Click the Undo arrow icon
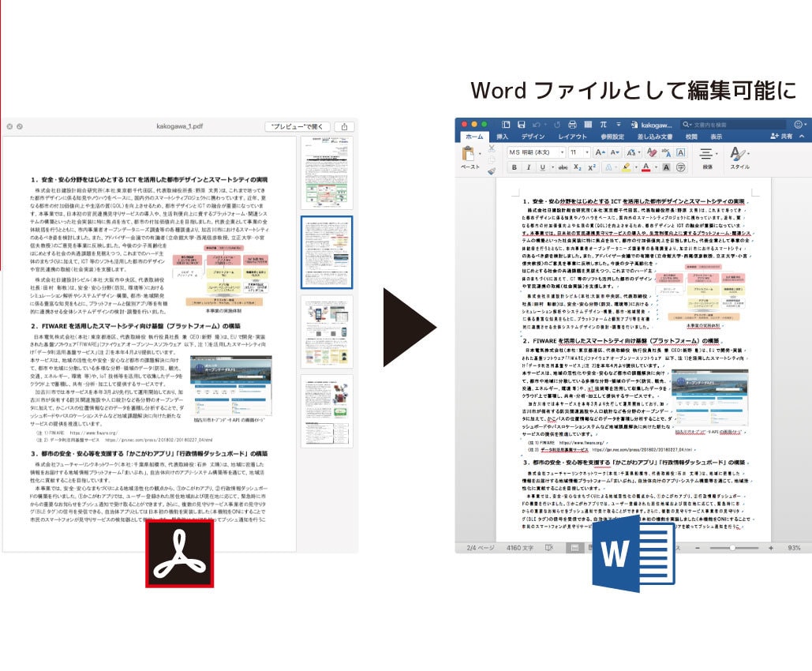The image size is (812, 671). (537, 125)
